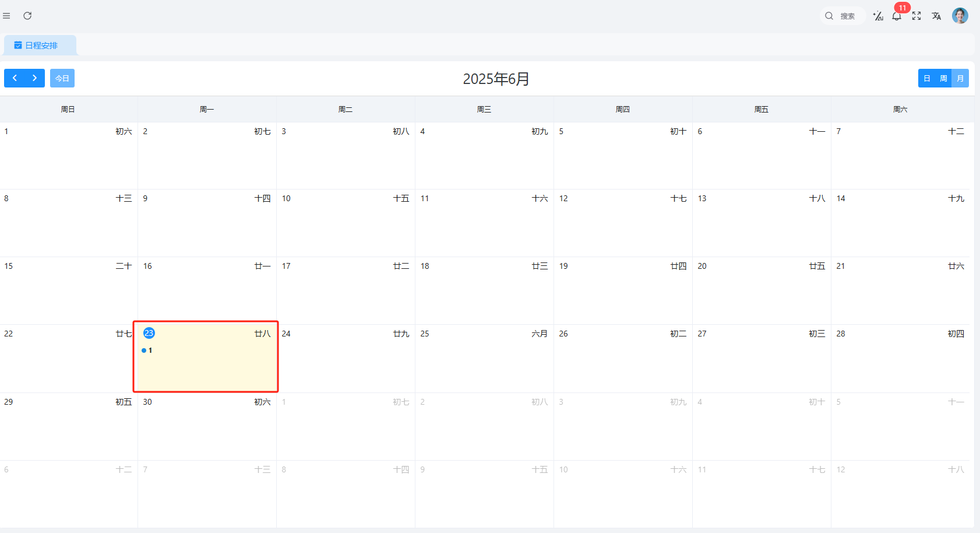Select the highlighted date number 23

pyautogui.click(x=149, y=333)
